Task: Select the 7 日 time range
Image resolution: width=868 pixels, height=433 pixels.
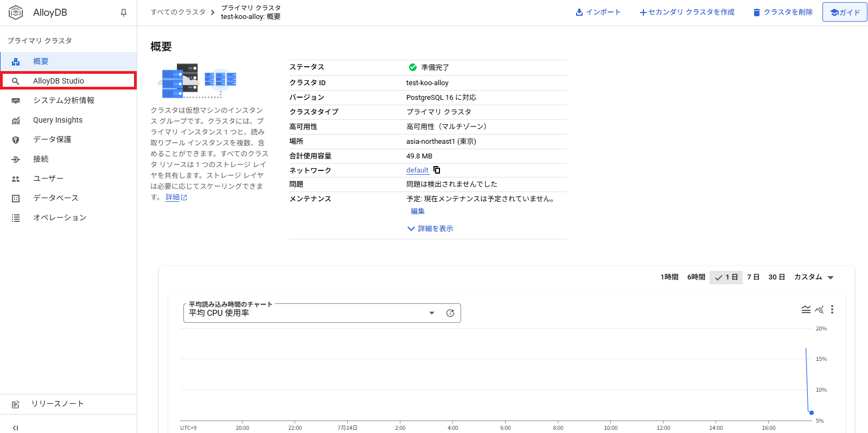Action: [753, 277]
